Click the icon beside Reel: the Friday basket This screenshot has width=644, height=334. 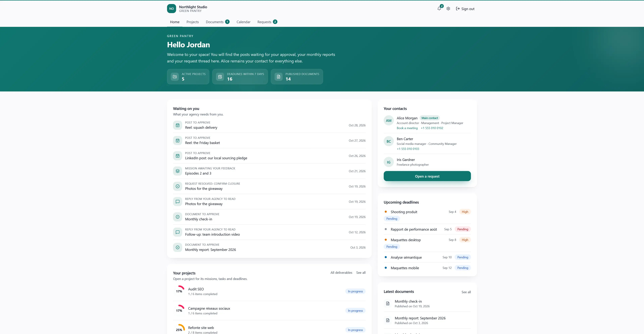point(177,140)
